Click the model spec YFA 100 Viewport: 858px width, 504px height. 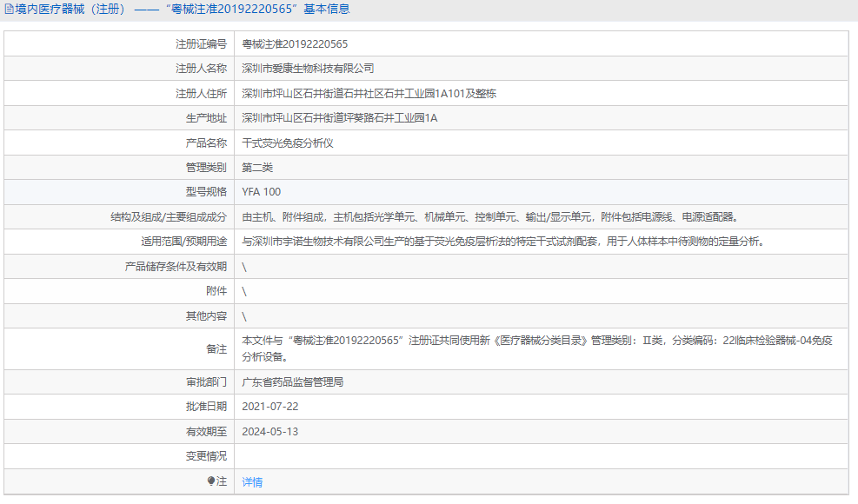click(x=261, y=191)
